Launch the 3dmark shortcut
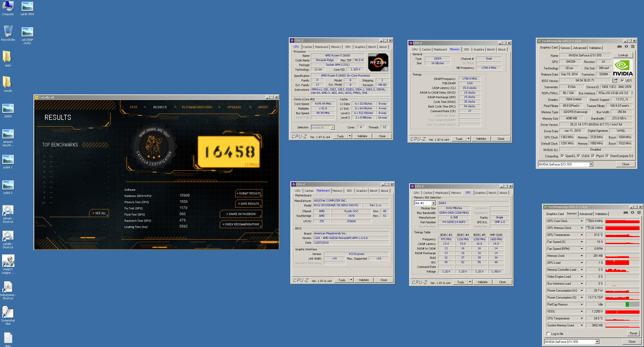The width and height of the screenshot is (644, 347). [8, 214]
